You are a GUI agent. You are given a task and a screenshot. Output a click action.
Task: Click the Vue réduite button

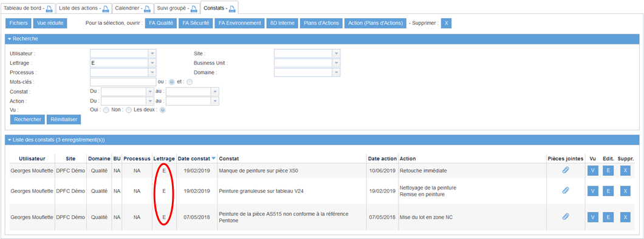(50, 24)
